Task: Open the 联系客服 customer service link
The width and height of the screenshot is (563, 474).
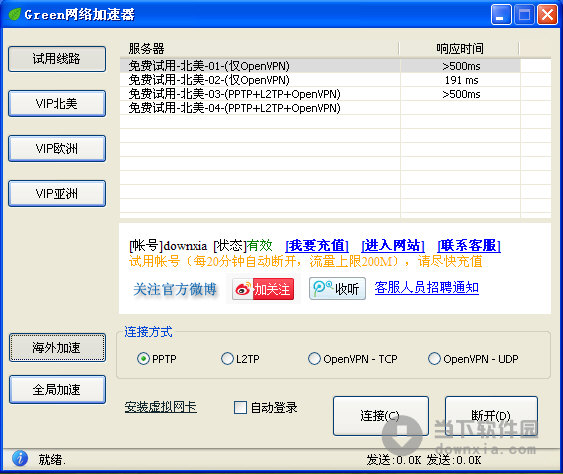Action: tap(469, 246)
